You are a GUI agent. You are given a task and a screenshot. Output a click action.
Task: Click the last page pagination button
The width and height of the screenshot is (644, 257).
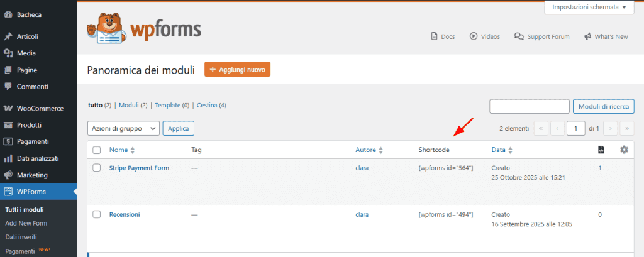pyautogui.click(x=627, y=128)
